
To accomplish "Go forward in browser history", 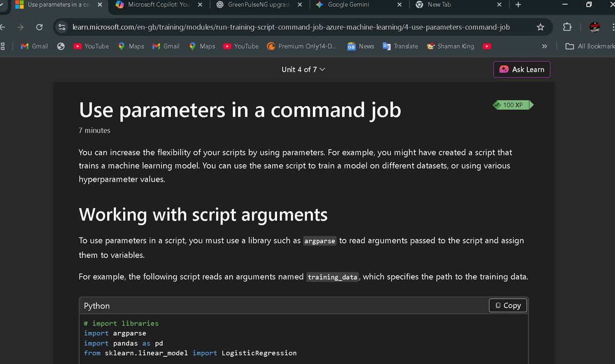I will tap(21, 27).
